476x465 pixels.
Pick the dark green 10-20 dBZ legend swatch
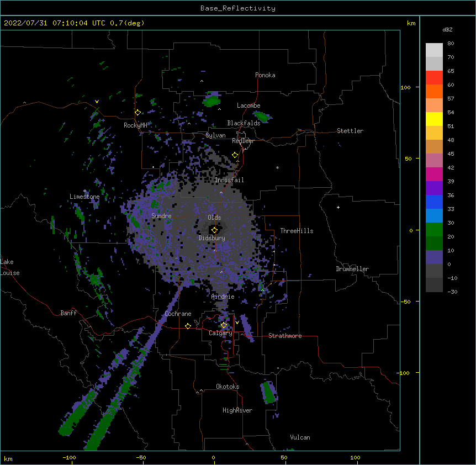coord(434,244)
